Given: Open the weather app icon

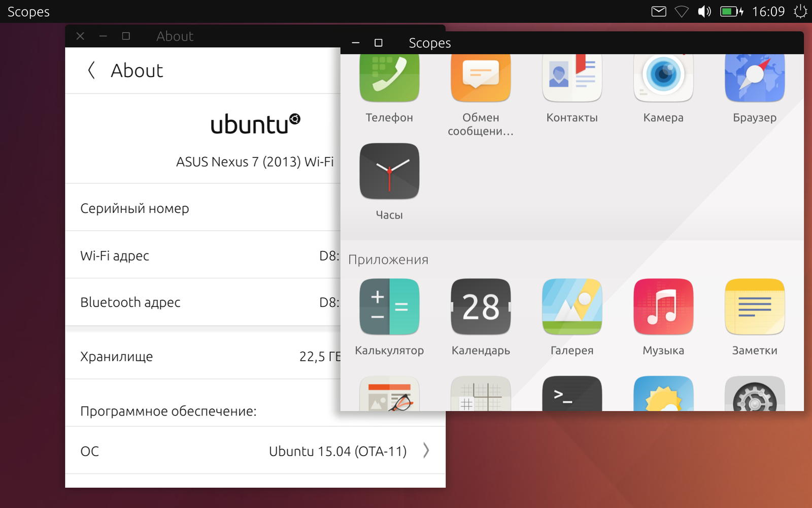Looking at the screenshot, I should pos(663,394).
